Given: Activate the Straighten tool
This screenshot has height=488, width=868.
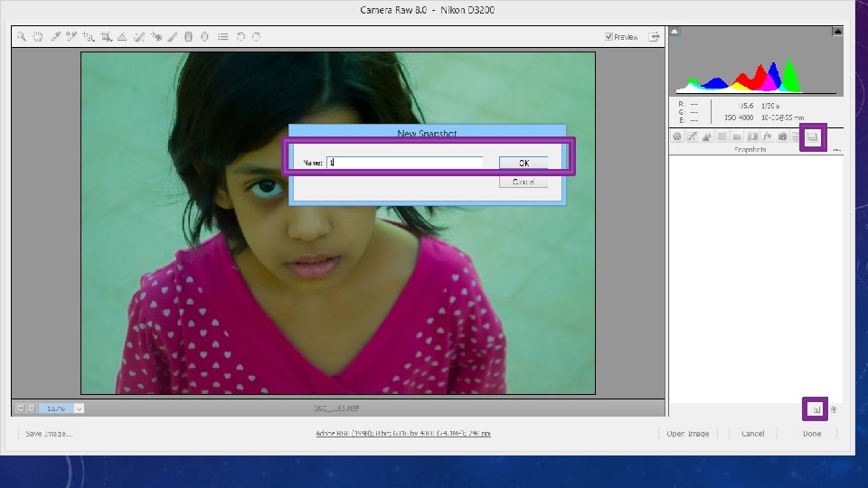Looking at the screenshot, I should [x=122, y=37].
